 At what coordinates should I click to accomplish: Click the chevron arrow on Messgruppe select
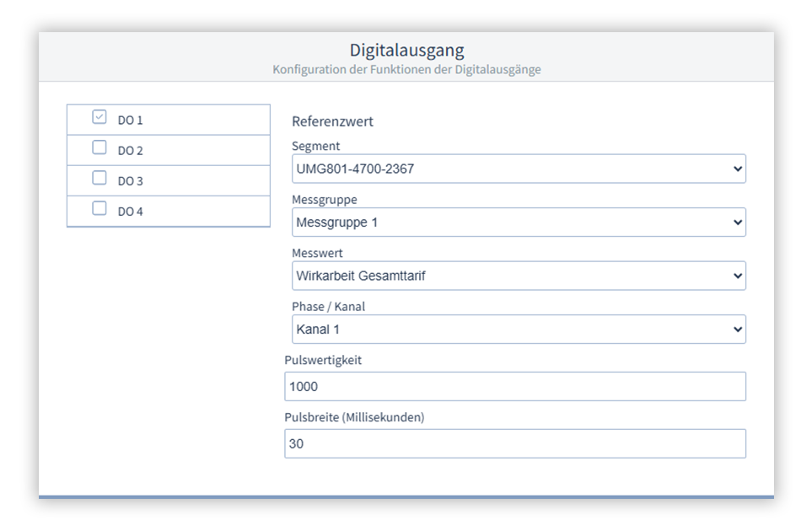pyautogui.click(x=739, y=223)
